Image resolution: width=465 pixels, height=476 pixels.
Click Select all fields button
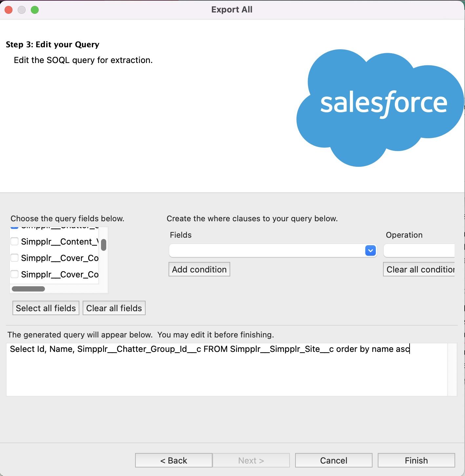(x=46, y=308)
